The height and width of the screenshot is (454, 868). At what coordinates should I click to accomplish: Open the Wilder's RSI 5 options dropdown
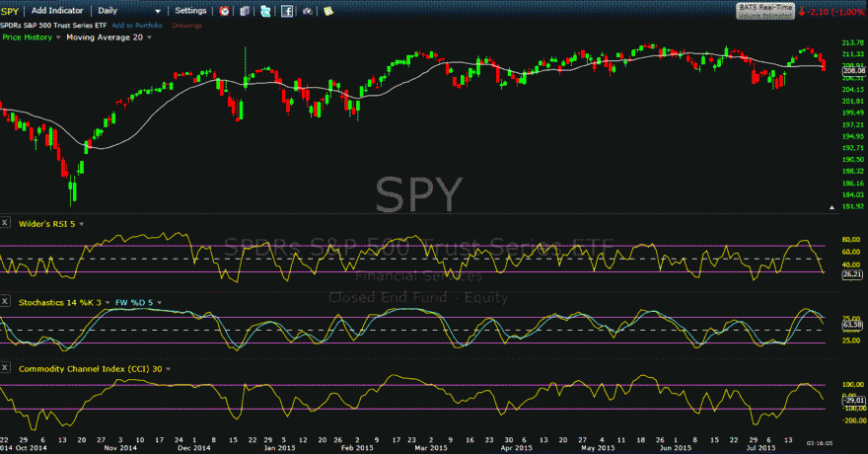pyautogui.click(x=81, y=224)
